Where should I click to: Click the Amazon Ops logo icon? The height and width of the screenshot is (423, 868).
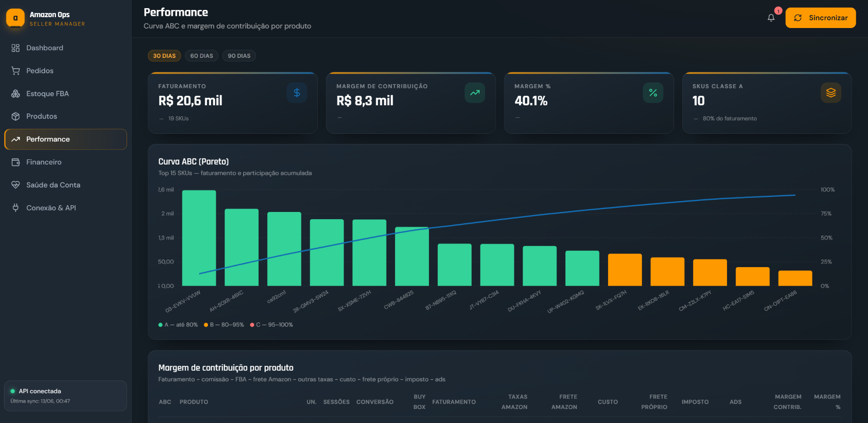pos(15,18)
